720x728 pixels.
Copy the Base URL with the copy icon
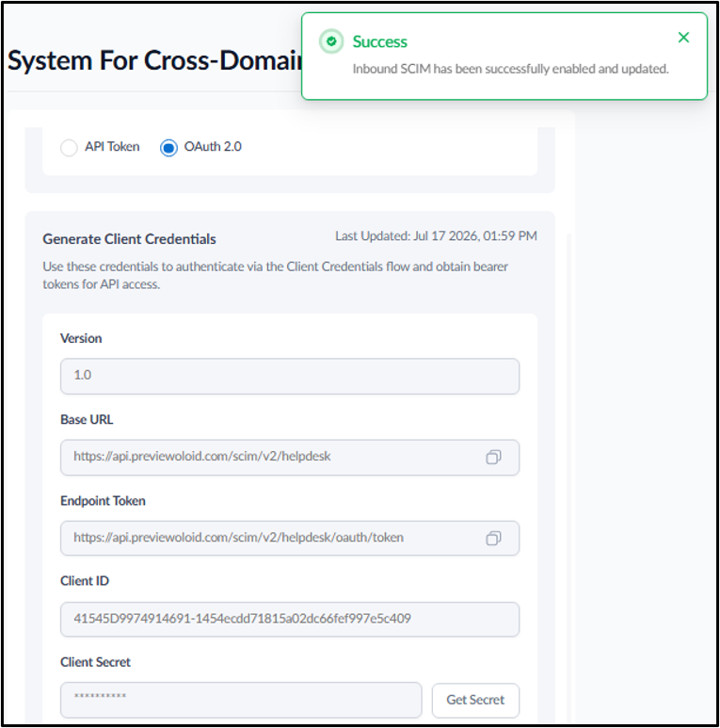(x=493, y=458)
